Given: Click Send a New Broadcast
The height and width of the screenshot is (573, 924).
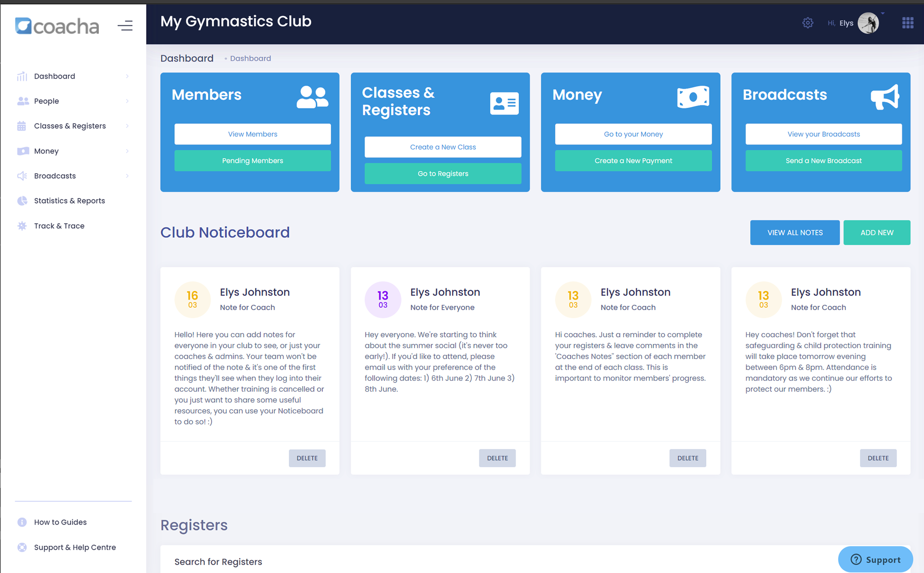Looking at the screenshot, I should (823, 160).
